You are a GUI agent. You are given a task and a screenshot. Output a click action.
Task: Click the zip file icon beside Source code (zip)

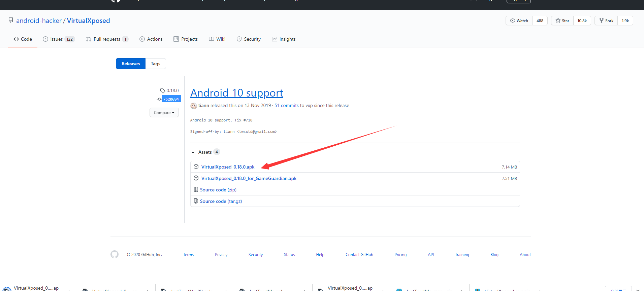pyautogui.click(x=196, y=190)
